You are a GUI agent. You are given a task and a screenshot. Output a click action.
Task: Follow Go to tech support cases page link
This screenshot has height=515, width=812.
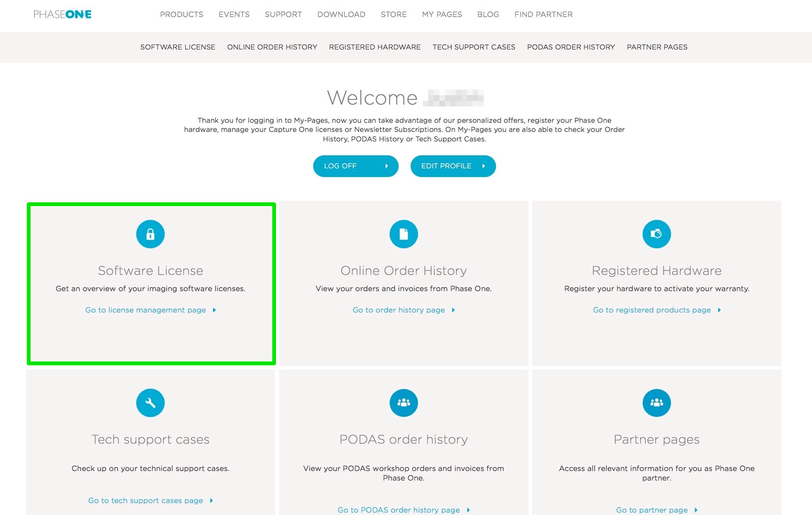[146, 501]
